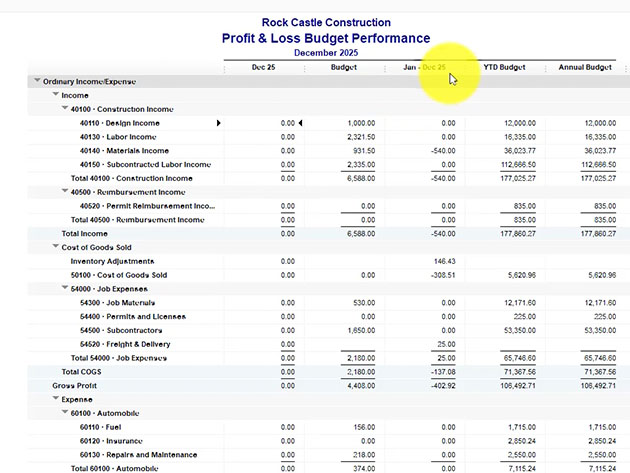The height and width of the screenshot is (473, 630).
Task: Select the 54500 Subcontractors label
Action: point(121,330)
